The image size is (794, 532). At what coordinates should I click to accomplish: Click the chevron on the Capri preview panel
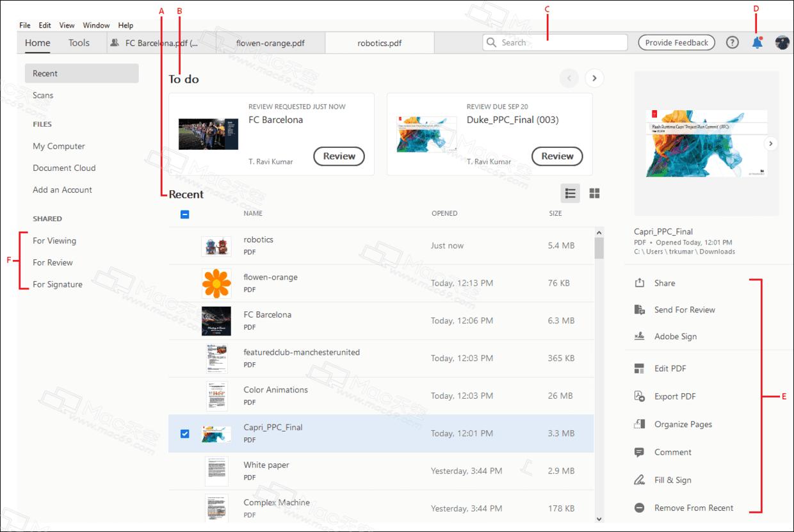click(771, 143)
